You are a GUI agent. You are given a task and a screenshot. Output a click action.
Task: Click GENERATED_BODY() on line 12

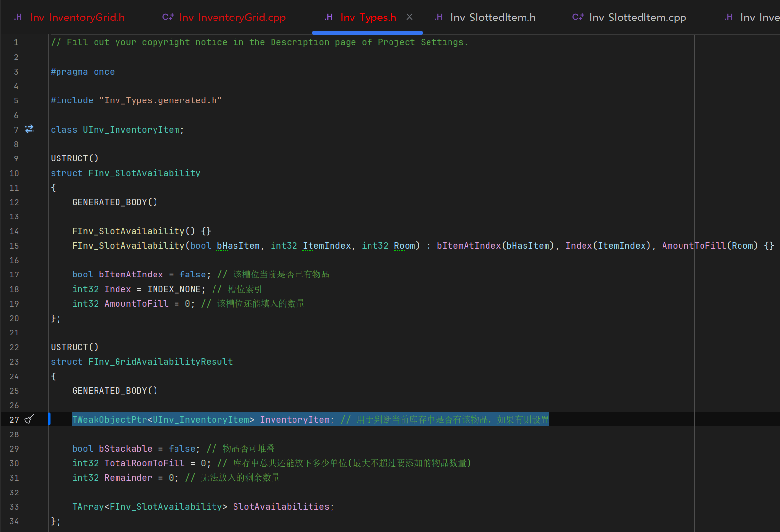click(x=115, y=202)
